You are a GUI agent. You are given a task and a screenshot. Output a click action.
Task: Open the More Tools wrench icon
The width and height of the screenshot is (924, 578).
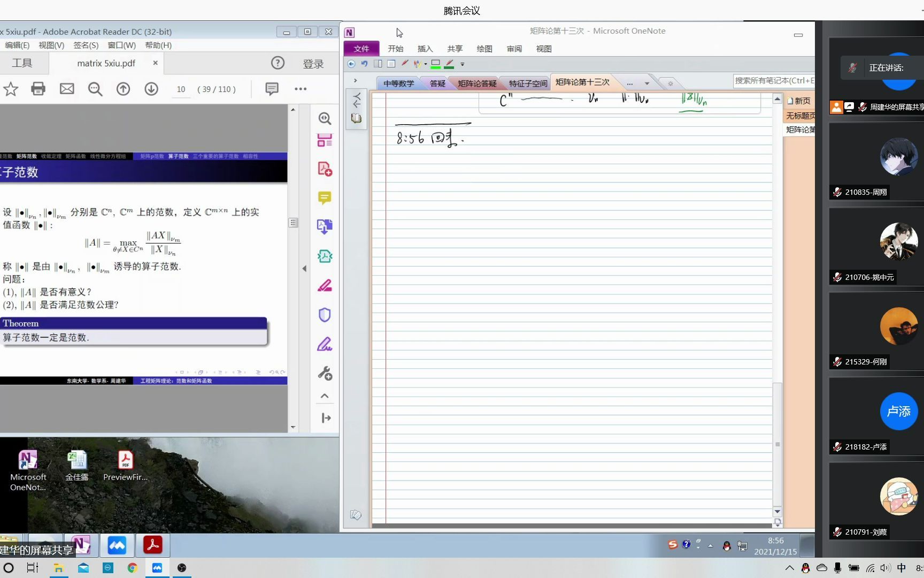pyautogui.click(x=325, y=373)
